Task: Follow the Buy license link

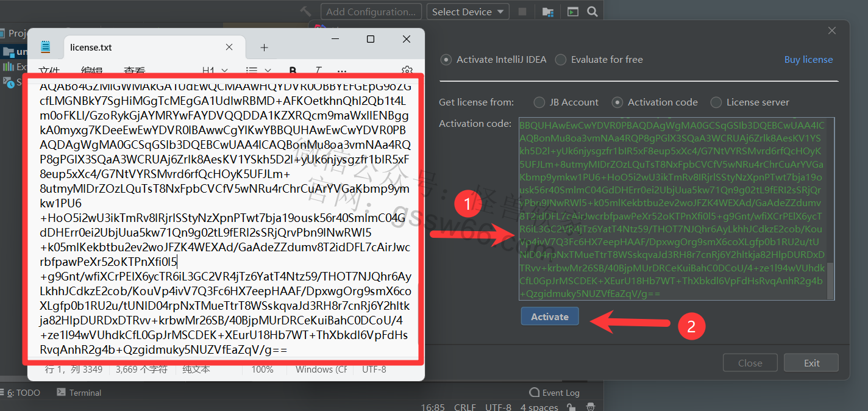Action: coord(808,60)
